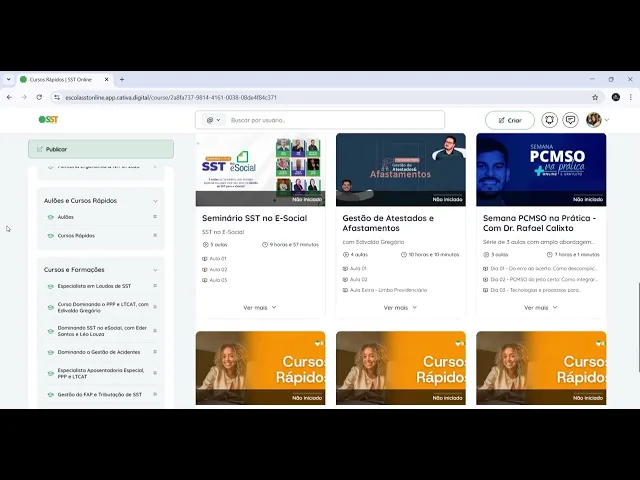640x480 pixels.
Task: Select Dia 01 lesson in PCMSO card
Action: point(540,269)
